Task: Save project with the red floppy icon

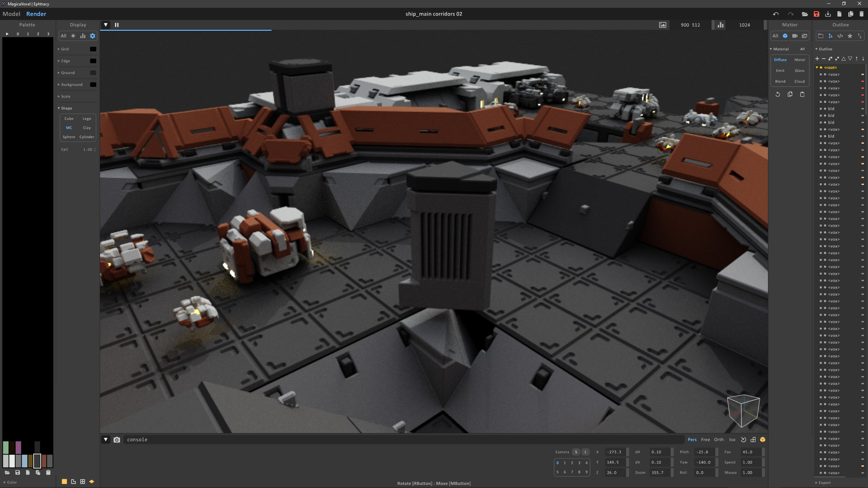Action: click(816, 14)
